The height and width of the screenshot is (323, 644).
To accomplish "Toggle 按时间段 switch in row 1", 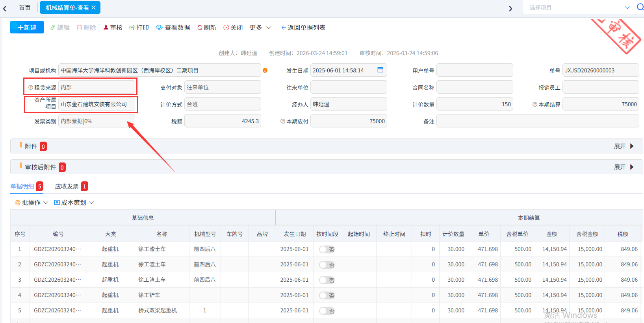I will (x=327, y=249).
